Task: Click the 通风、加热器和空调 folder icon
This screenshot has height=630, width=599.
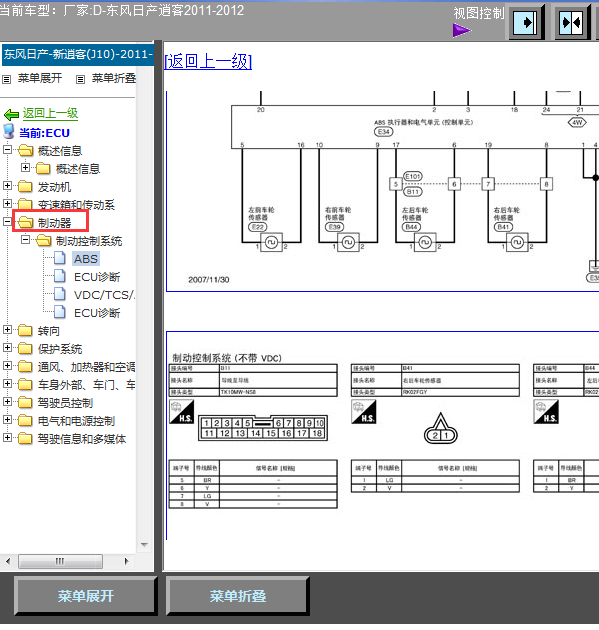Action: click(x=25, y=366)
